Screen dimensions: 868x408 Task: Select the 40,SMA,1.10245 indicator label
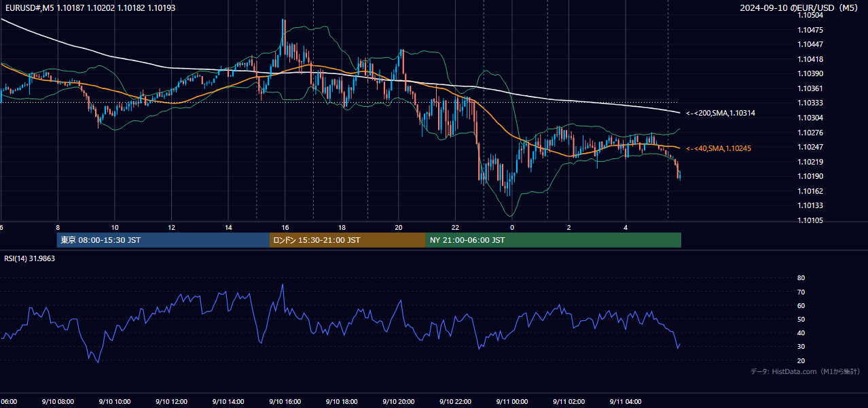(719, 148)
